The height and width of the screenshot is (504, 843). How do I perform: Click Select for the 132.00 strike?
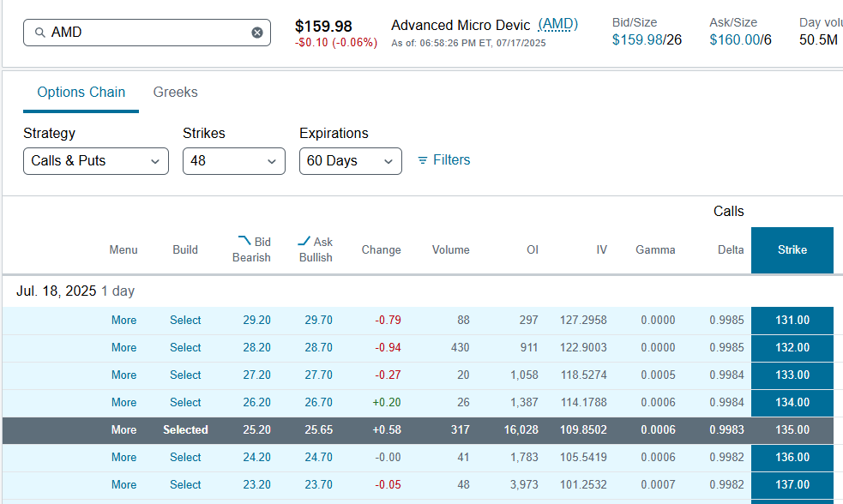[x=185, y=348]
